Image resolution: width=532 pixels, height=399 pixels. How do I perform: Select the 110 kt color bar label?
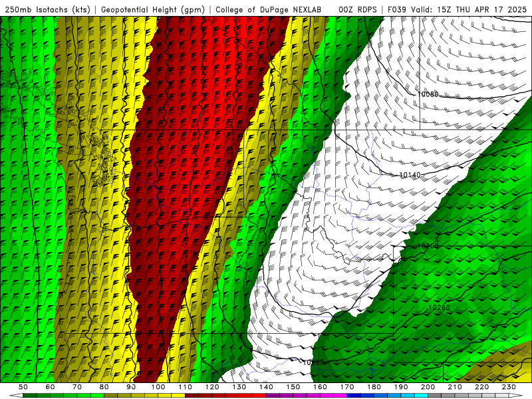[x=186, y=387]
